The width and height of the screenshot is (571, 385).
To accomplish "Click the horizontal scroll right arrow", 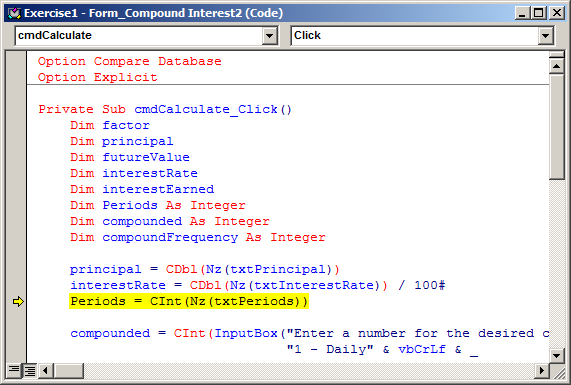I will 542,370.
